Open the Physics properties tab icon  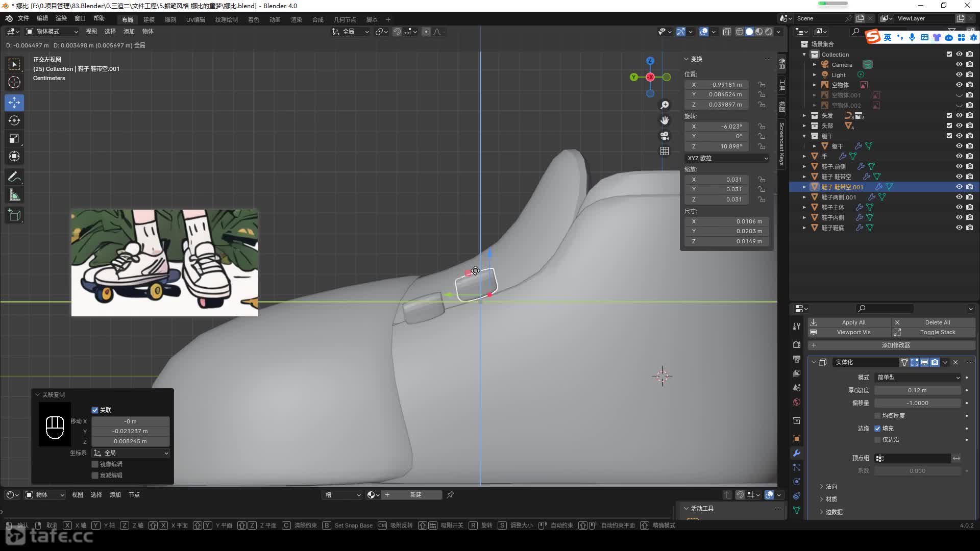(x=797, y=482)
